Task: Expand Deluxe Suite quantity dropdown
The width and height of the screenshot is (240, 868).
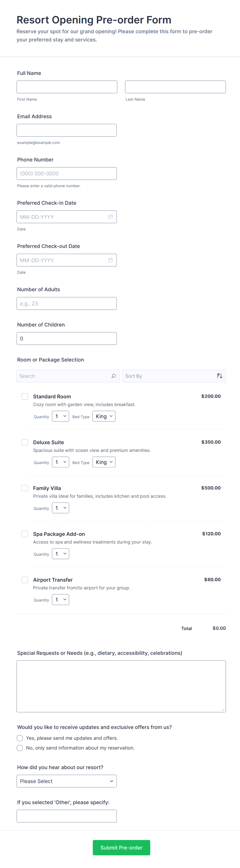Action: [60, 462]
